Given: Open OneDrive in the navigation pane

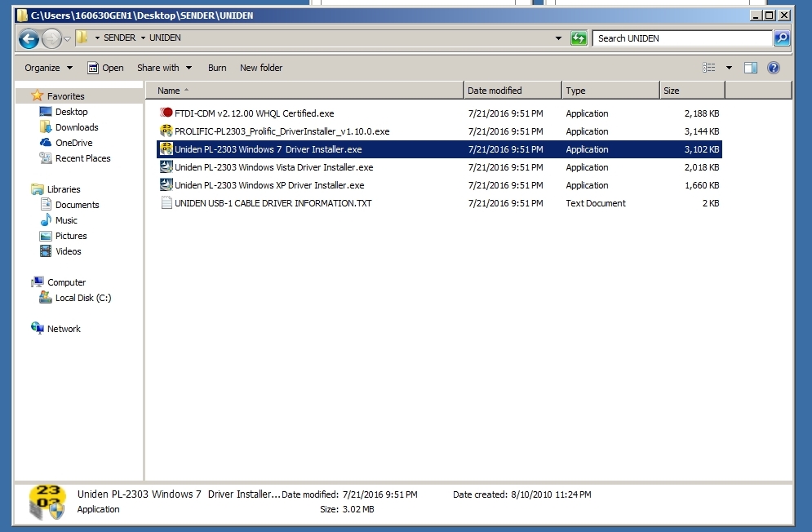Looking at the screenshot, I should tap(74, 143).
